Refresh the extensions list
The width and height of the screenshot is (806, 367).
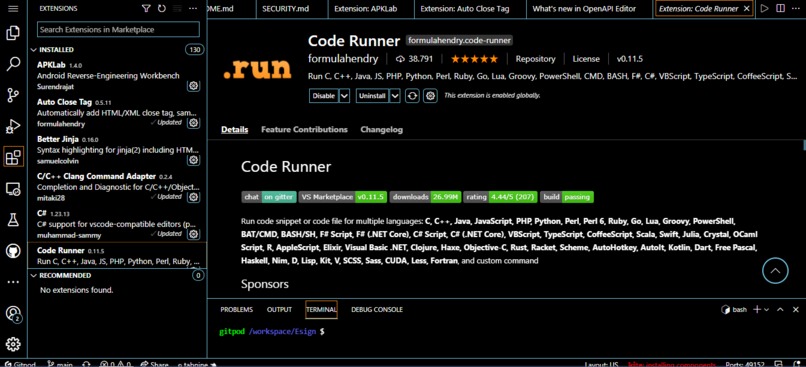point(162,9)
